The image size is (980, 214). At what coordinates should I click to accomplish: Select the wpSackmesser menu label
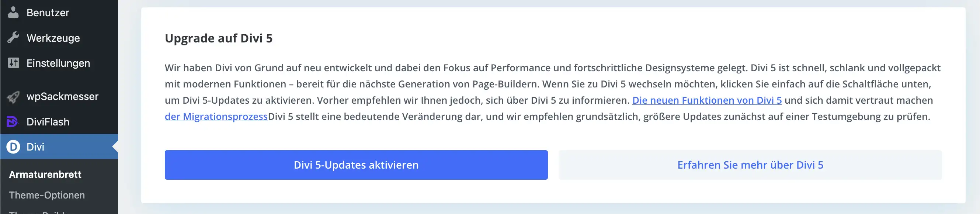[x=62, y=96]
